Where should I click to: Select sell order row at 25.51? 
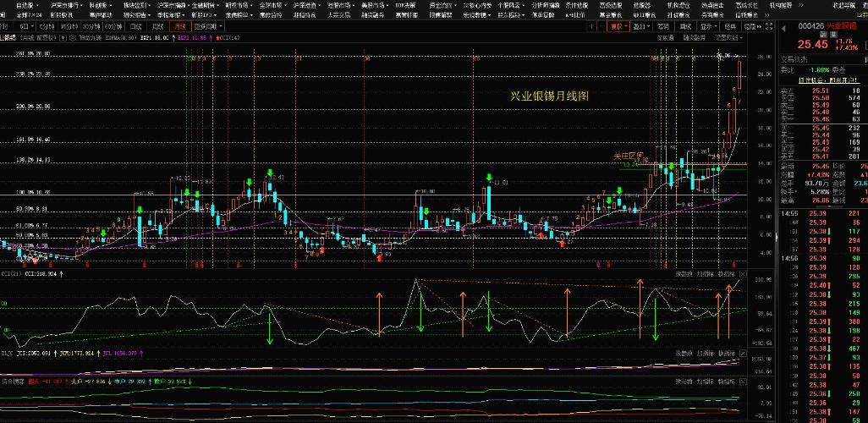coord(824,91)
